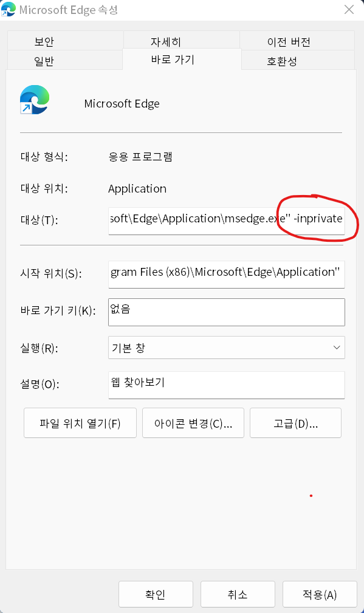Switch to the 자세히 tab
This screenshot has height=613, width=364.
pyautogui.click(x=182, y=41)
